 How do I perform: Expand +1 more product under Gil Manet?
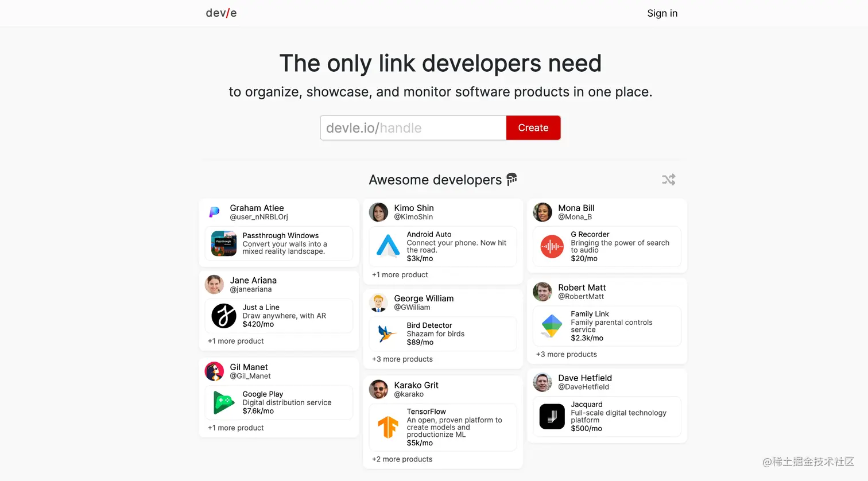point(236,428)
